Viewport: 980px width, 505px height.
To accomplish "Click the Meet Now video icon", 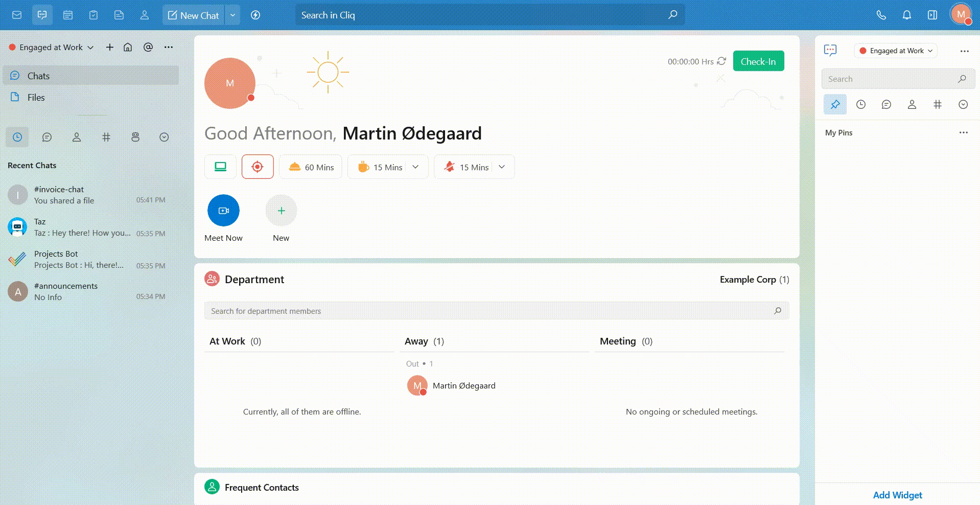I will (x=223, y=211).
